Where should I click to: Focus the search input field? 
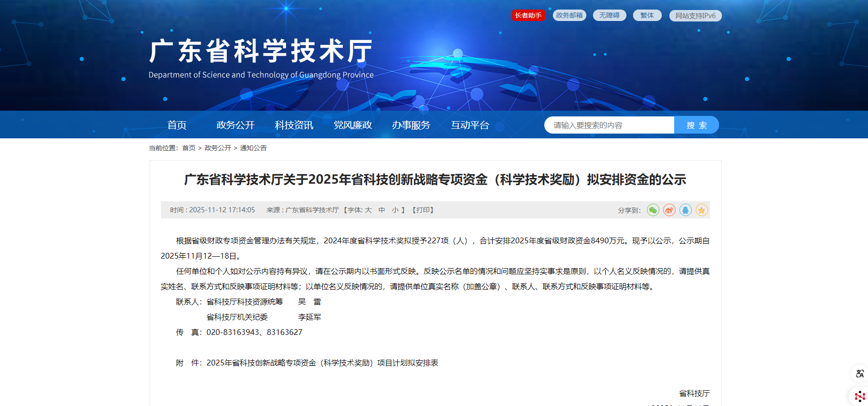[x=609, y=125]
